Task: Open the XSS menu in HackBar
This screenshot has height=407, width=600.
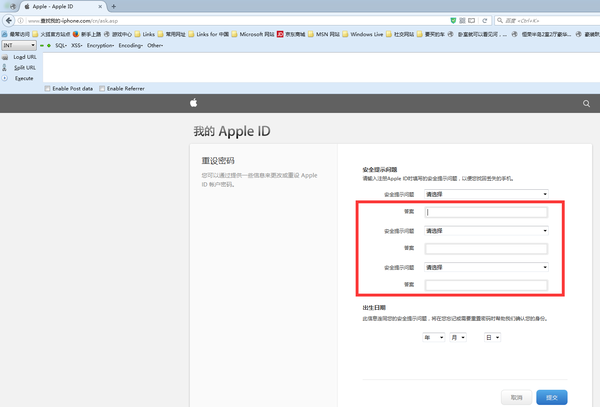Action: tap(77, 46)
